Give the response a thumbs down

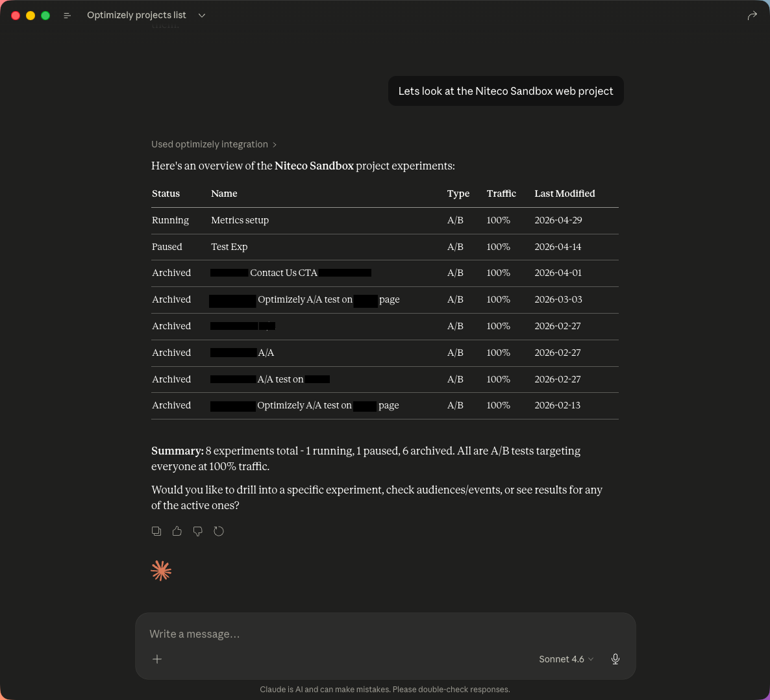pyautogui.click(x=198, y=531)
